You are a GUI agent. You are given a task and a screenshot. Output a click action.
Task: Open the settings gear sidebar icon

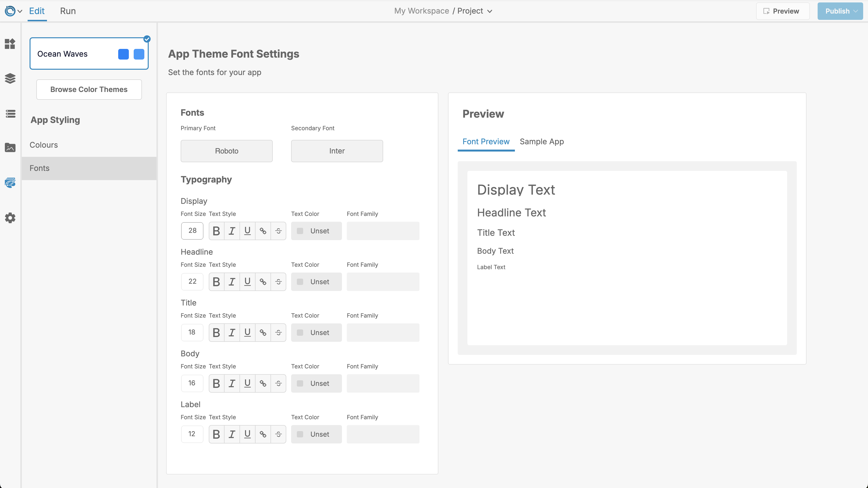(x=10, y=218)
